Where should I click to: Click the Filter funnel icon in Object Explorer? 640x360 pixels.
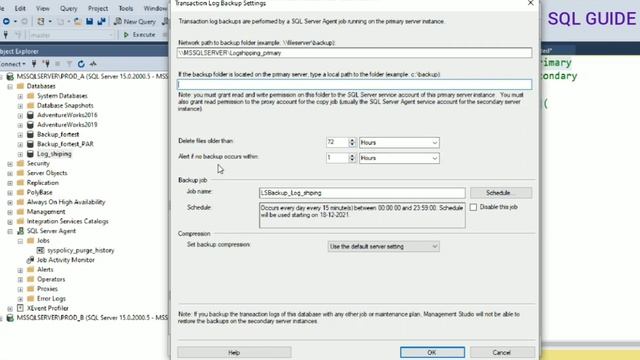(69, 64)
